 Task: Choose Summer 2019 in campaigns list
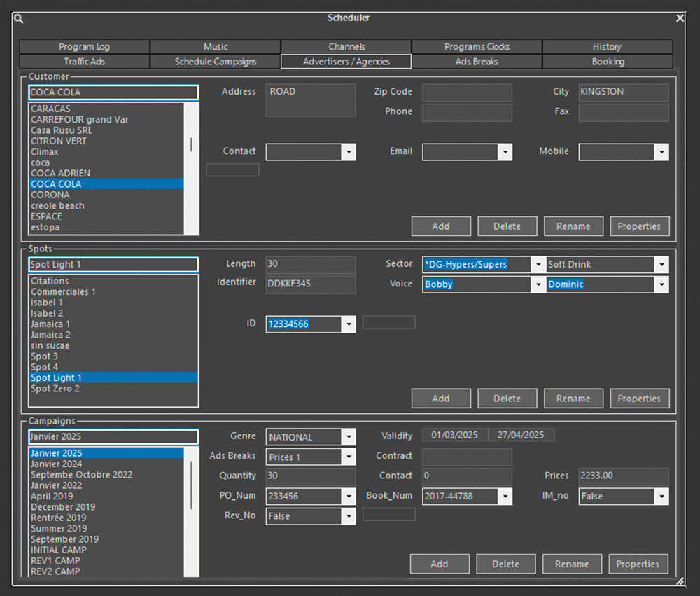(59, 528)
